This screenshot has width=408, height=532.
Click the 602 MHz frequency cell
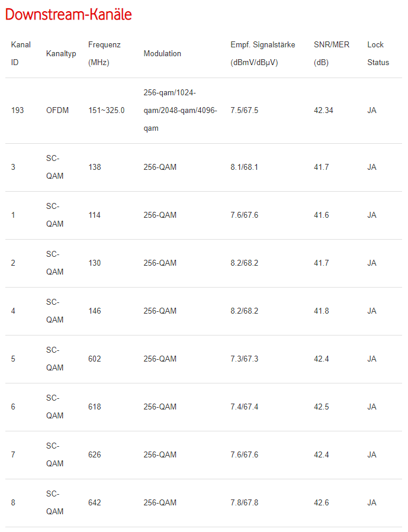(95, 359)
